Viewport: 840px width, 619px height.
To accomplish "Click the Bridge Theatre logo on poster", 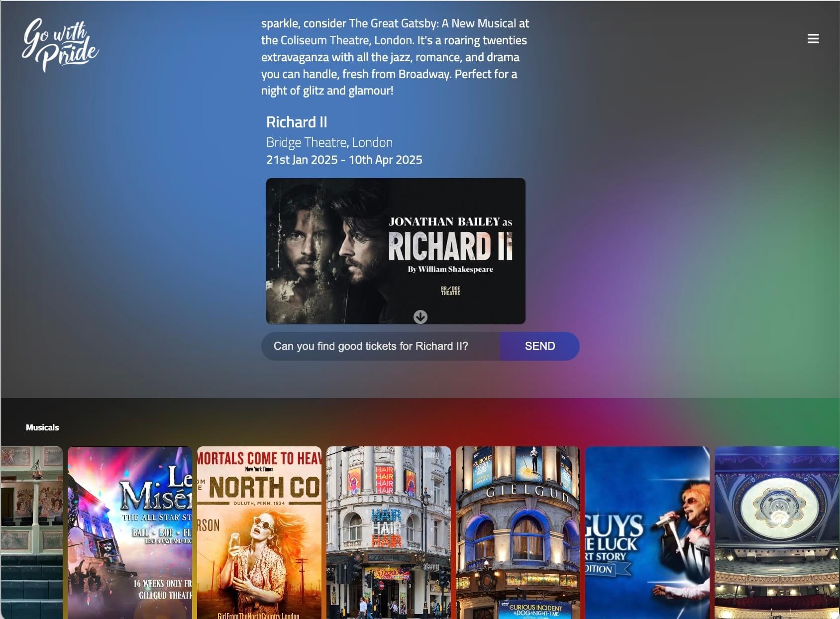I will coord(450,291).
